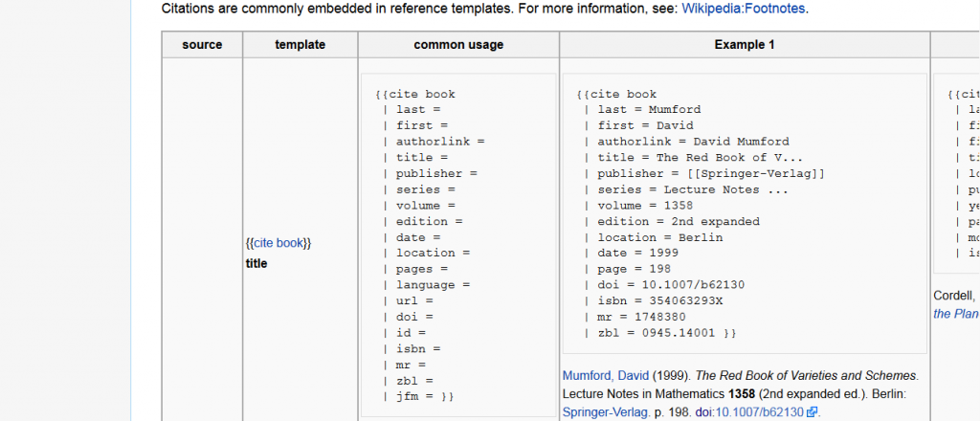
Task: Click '| language =' line in common usage
Action: pyautogui.click(x=426, y=285)
